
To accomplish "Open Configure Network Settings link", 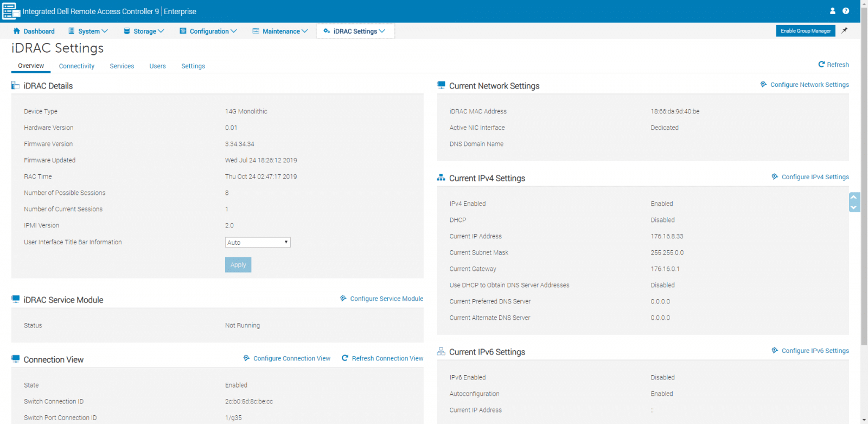I will [x=809, y=85].
